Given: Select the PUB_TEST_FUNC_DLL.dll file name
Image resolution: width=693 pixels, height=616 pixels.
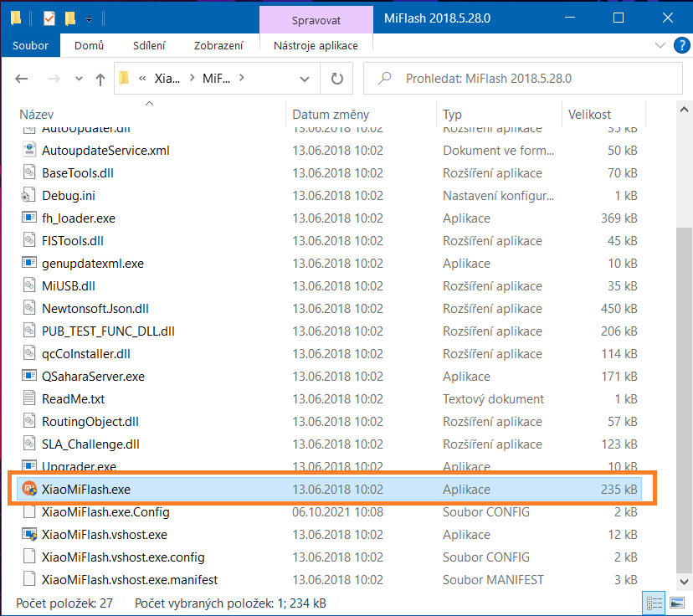Looking at the screenshot, I should [x=108, y=331].
